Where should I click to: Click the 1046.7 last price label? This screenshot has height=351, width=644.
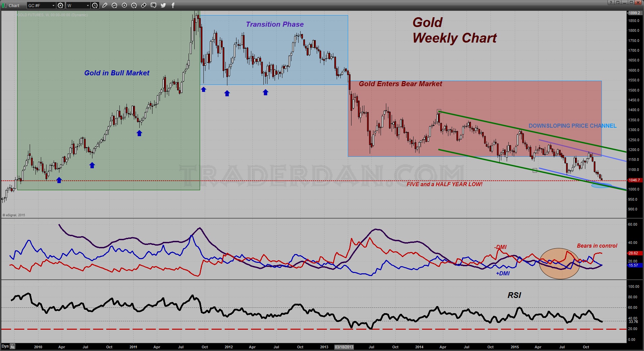pos(634,180)
